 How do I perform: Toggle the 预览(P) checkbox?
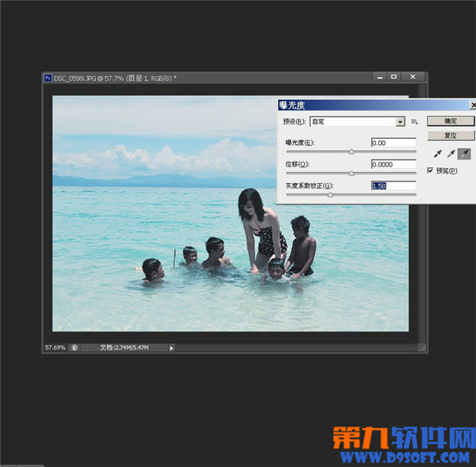pos(430,170)
